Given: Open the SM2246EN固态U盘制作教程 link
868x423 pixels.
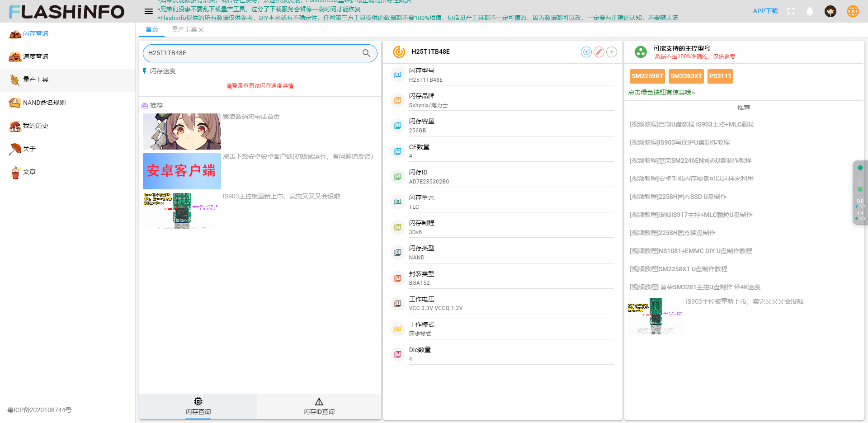Looking at the screenshot, I should pos(690,160).
